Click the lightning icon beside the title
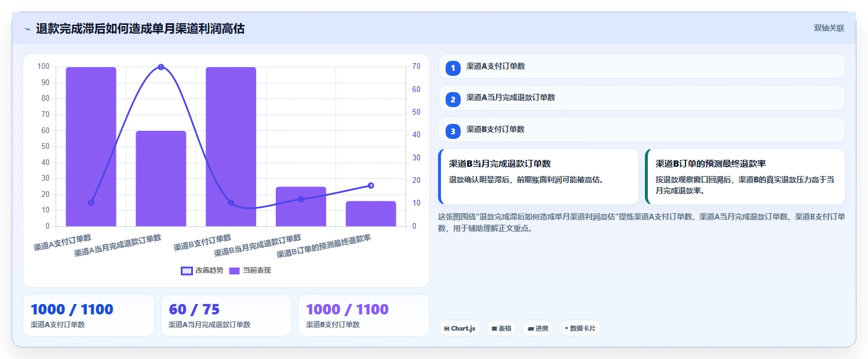This screenshot has height=359, width=868. tap(27, 28)
